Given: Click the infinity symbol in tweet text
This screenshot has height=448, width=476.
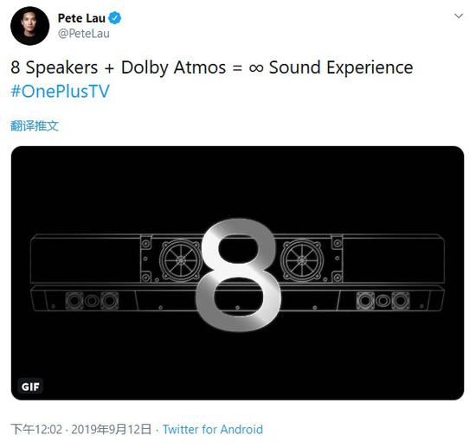Looking at the screenshot, I should (x=256, y=68).
